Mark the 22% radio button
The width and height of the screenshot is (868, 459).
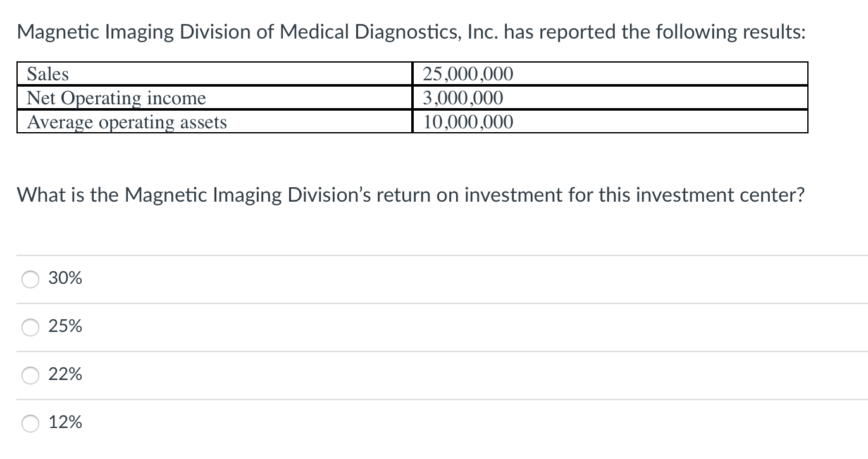point(31,375)
